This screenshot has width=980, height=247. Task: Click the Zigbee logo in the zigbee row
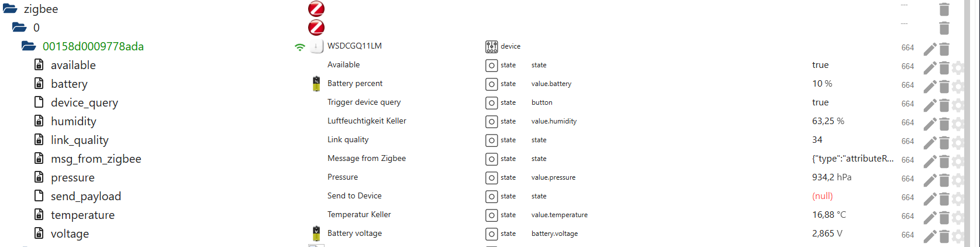click(x=316, y=9)
